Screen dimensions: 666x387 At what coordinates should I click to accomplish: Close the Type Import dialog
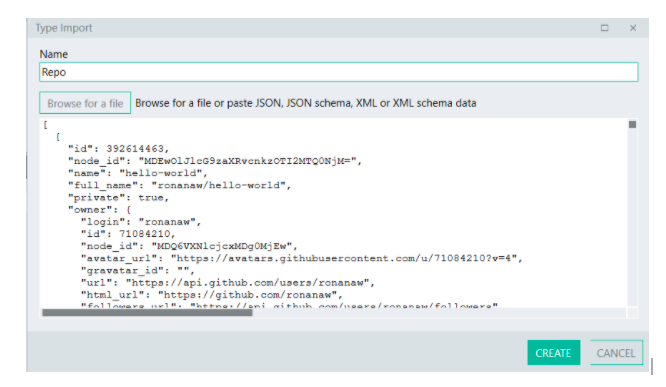click(633, 28)
